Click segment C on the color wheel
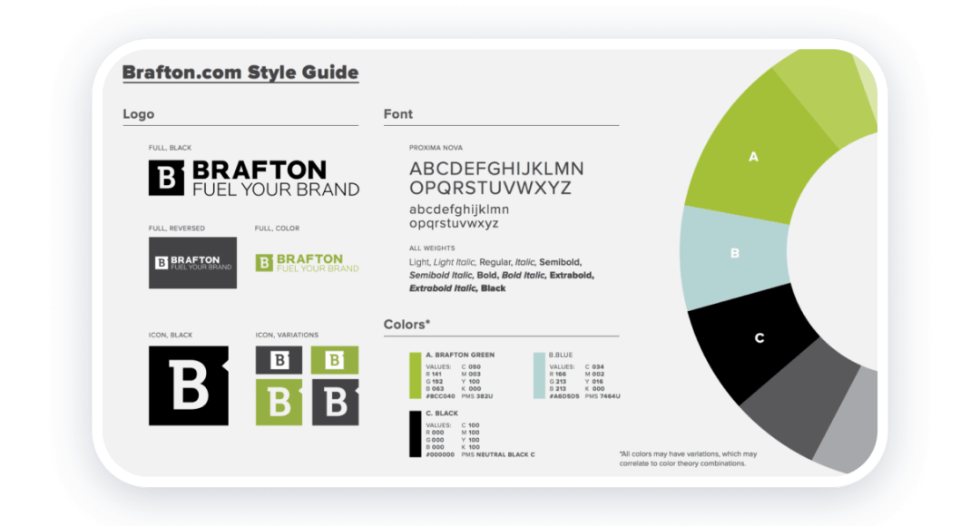Image resolution: width=980 pixels, height=526 pixels. click(759, 335)
